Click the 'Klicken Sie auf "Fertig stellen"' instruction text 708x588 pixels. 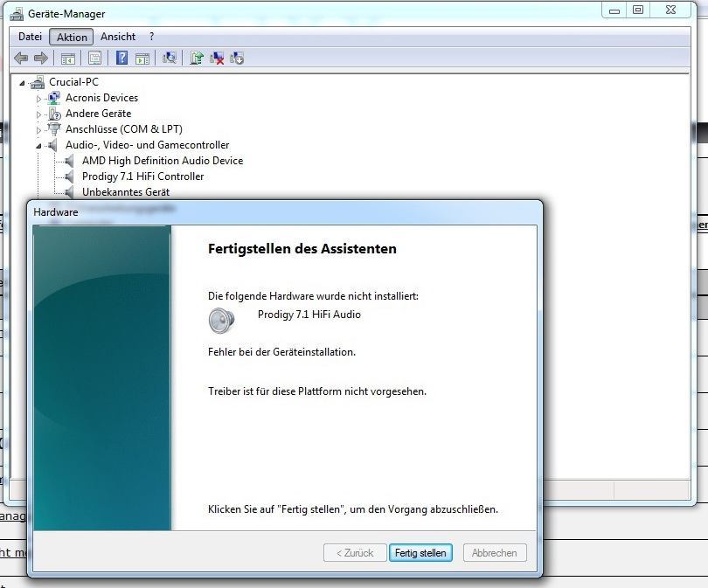(352, 509)
